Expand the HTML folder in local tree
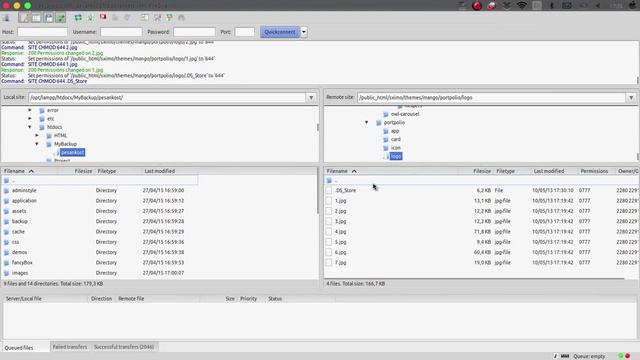Viewport: 640px width, 360px height. 37,135
